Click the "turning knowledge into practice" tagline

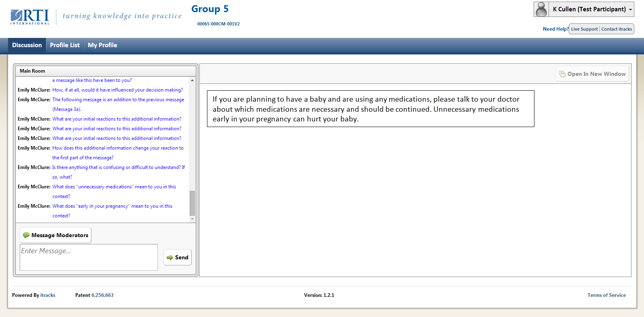pos(122,16)
